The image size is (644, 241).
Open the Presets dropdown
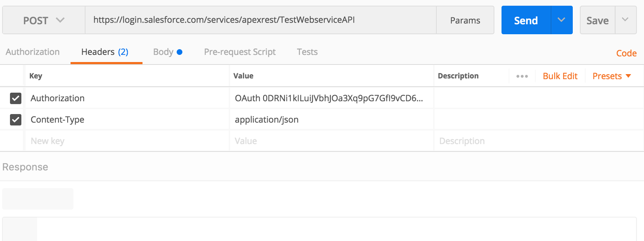(x=611, y=76)
